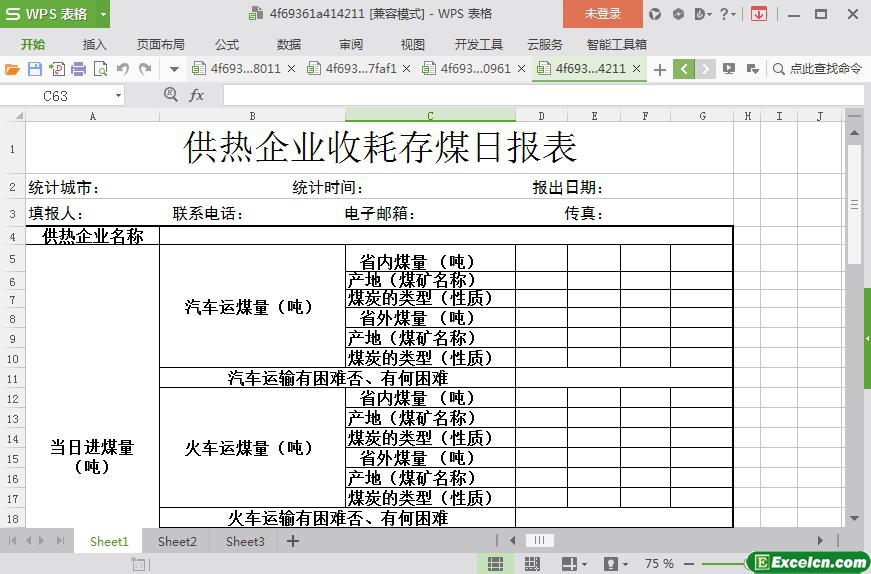Open the 云服务 ribbon tab
The height and width of the screenshot is (574, 871).
coord(545,44)
